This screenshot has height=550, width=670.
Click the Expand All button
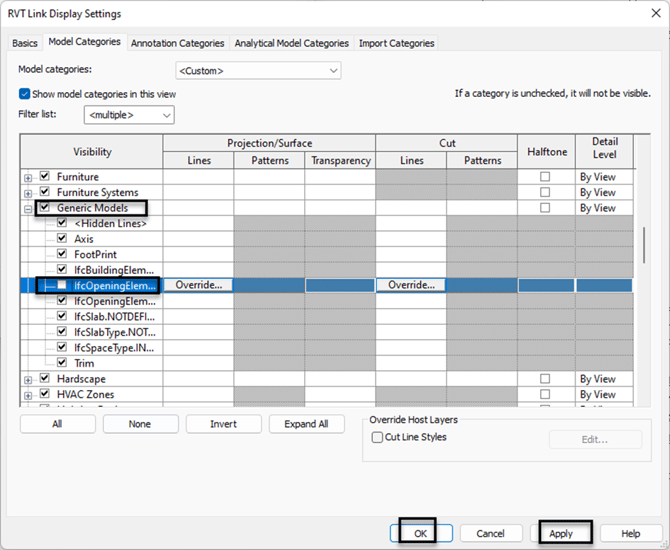coord(307,424)
